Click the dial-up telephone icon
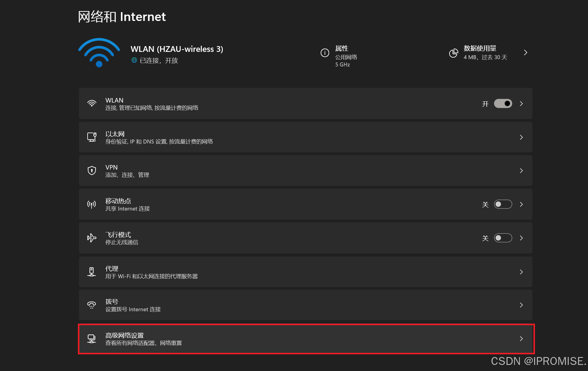 92,305
